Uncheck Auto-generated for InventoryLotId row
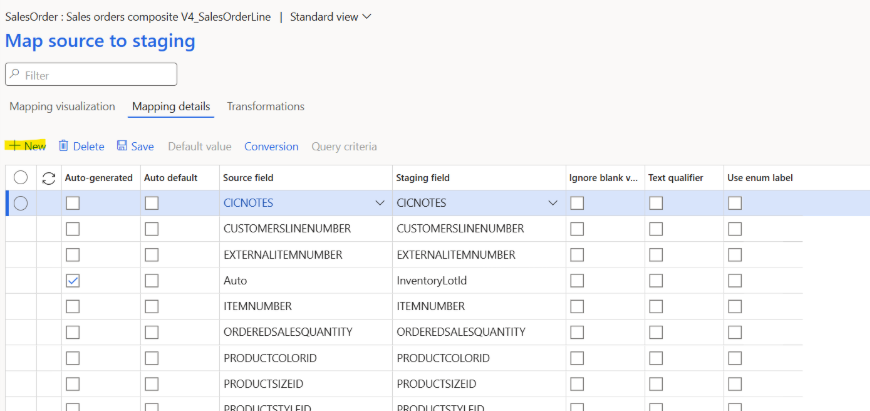This screenshot has height=411, width=870. pyautogui.click(x=73, y=281)
